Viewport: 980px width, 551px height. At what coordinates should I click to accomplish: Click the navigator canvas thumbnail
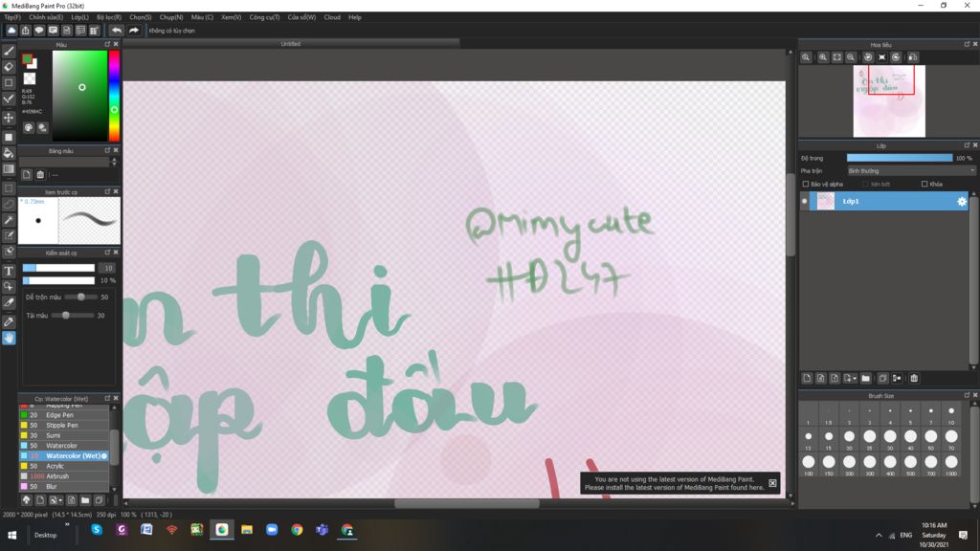pos(889,100)
